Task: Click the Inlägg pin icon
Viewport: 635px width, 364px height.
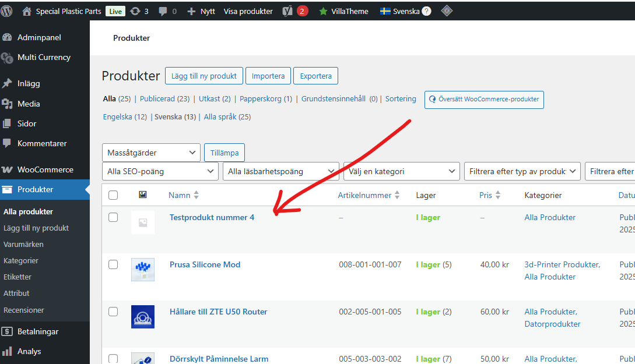Action: (x=7, y=83)
